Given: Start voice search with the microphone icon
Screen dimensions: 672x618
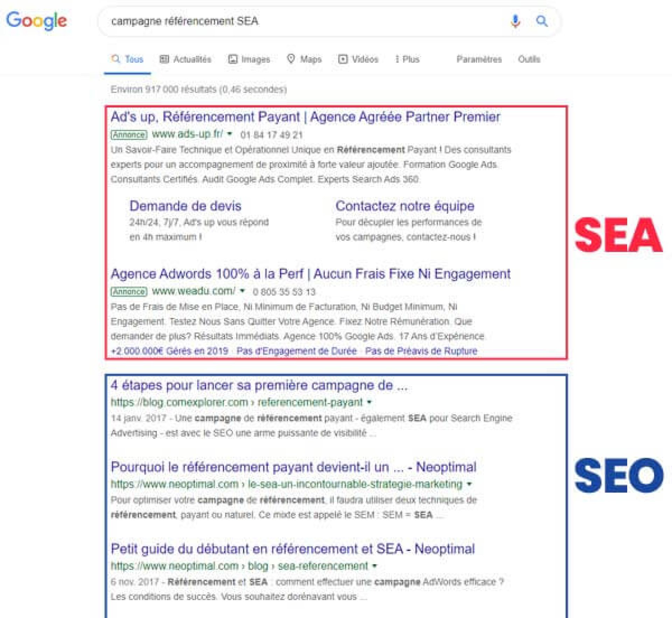Looking at the screenshot, I should (x=515, y=21).
